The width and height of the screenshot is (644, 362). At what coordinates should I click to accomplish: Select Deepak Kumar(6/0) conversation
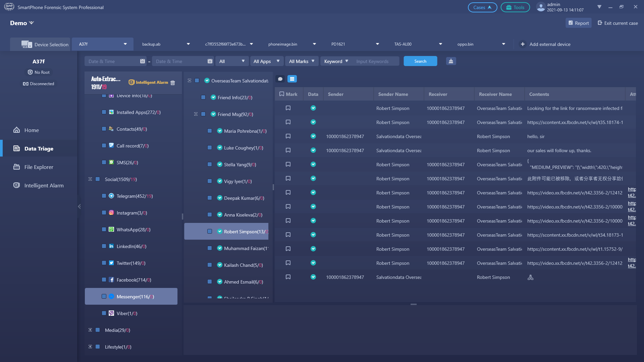pos(244,198)
